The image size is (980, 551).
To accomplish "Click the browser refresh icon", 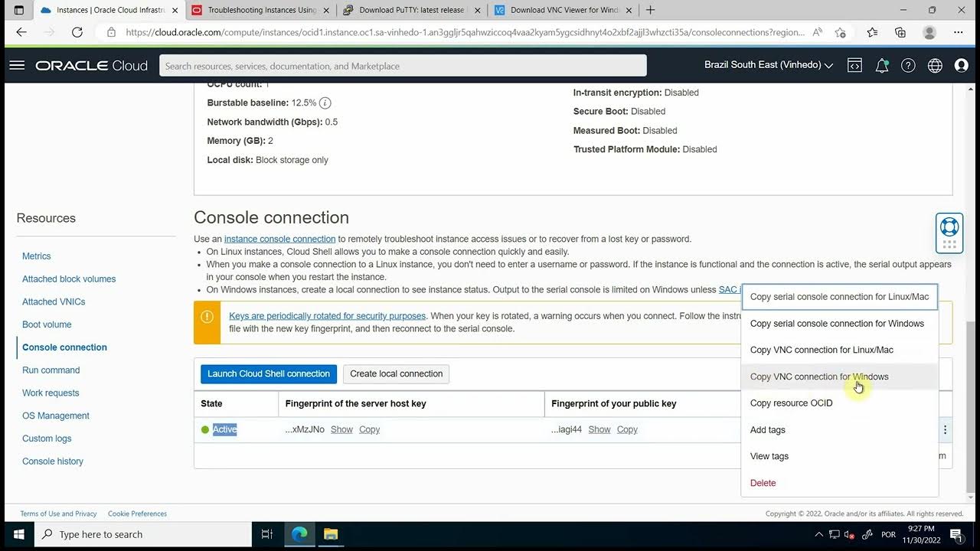I will 77,32.
